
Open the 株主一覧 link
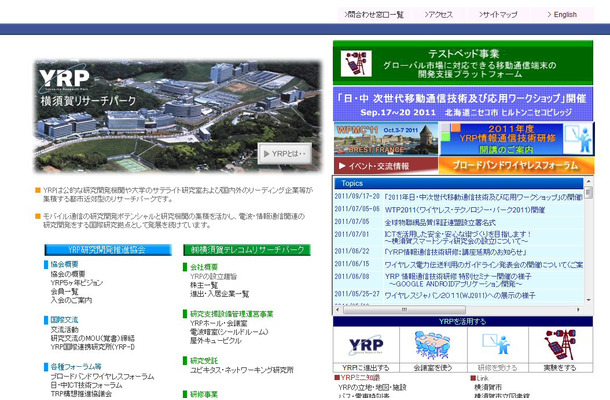pos(204,285)
